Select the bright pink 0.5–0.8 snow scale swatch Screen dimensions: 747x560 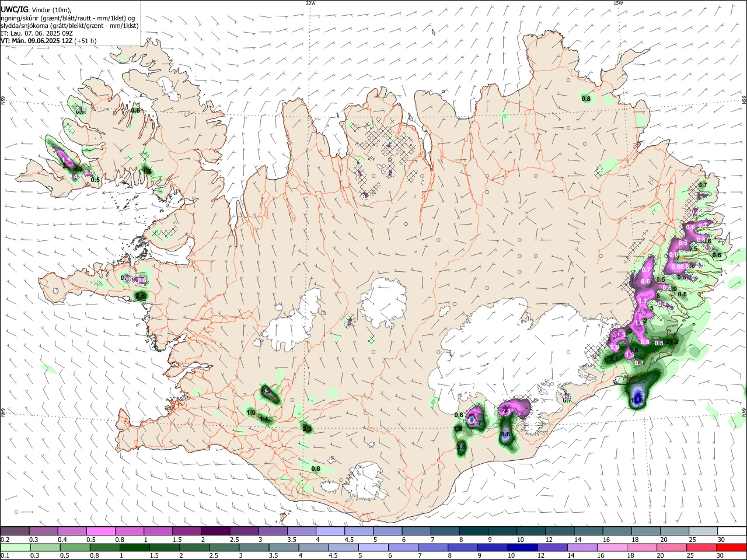101,531
